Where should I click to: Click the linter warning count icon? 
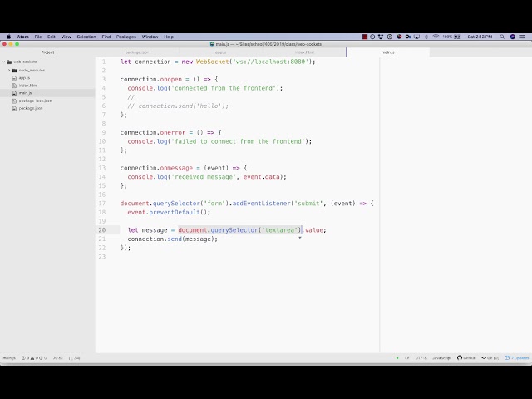[32, 358]
